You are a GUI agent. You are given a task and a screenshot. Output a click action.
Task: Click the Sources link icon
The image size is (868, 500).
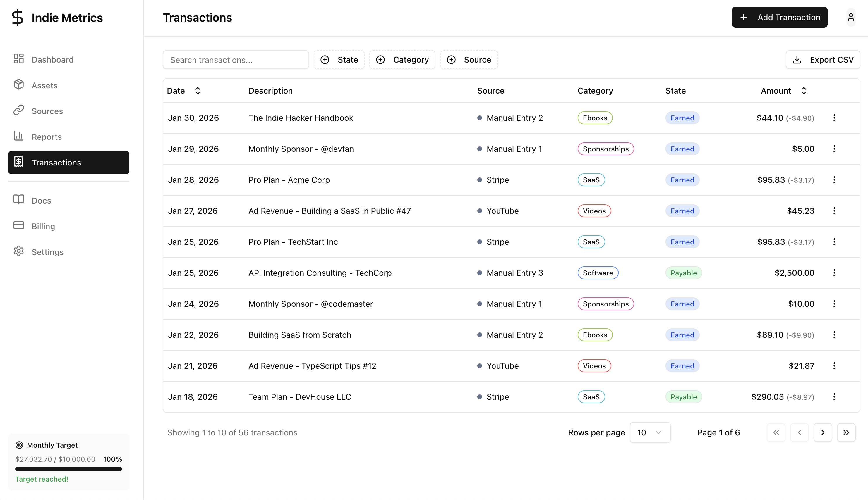click(x=18, y=111)
